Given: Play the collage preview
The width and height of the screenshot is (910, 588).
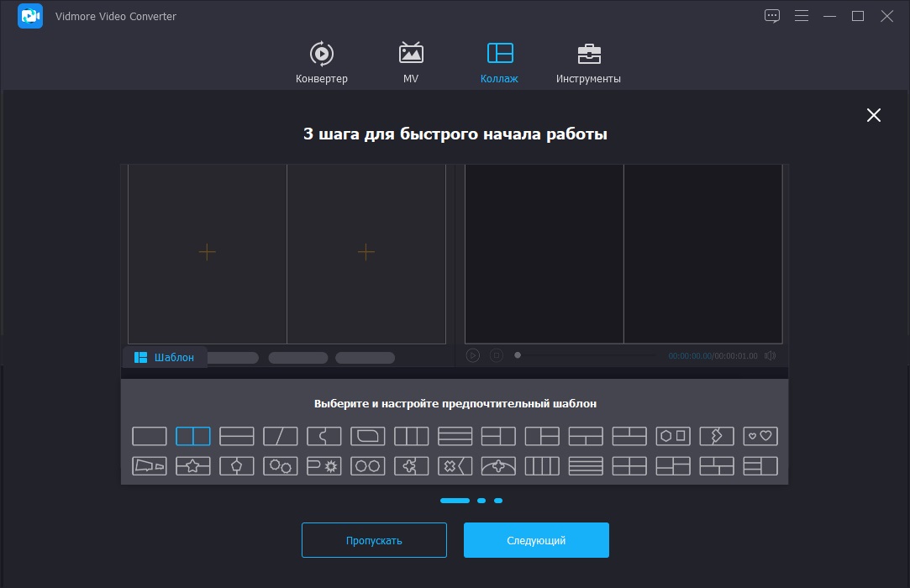Looking at the screenshot, I should click(x=472, y=355).
